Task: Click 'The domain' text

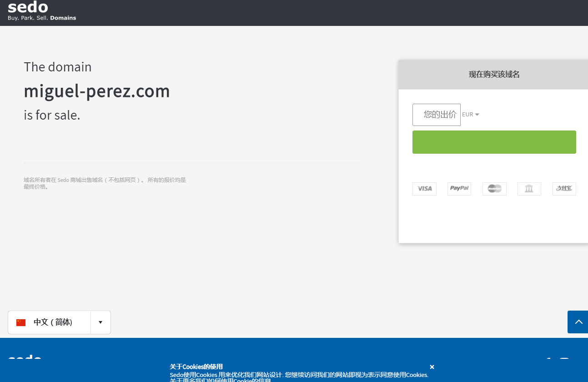Action: pos(58,67)
